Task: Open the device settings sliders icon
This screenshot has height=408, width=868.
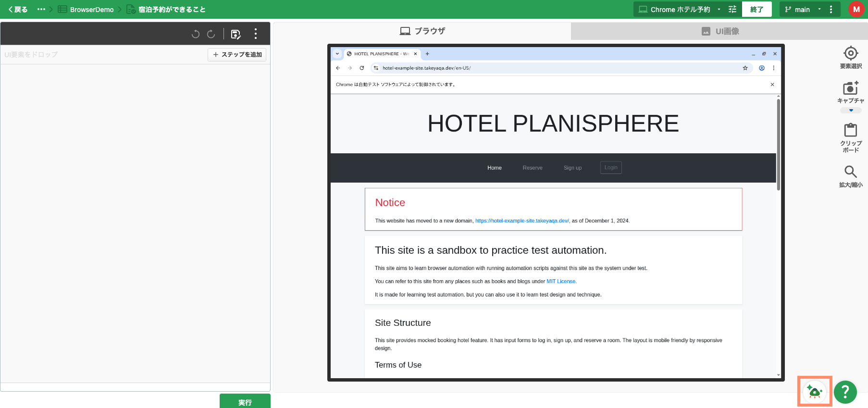Action: (x=732, y=9)
